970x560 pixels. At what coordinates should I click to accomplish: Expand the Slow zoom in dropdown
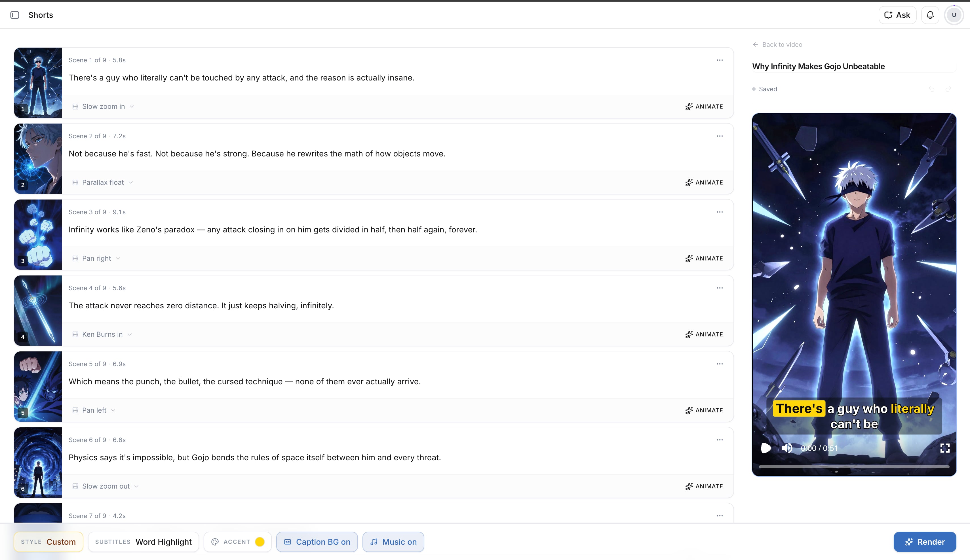pyautogui.click(x=132, y=107)
